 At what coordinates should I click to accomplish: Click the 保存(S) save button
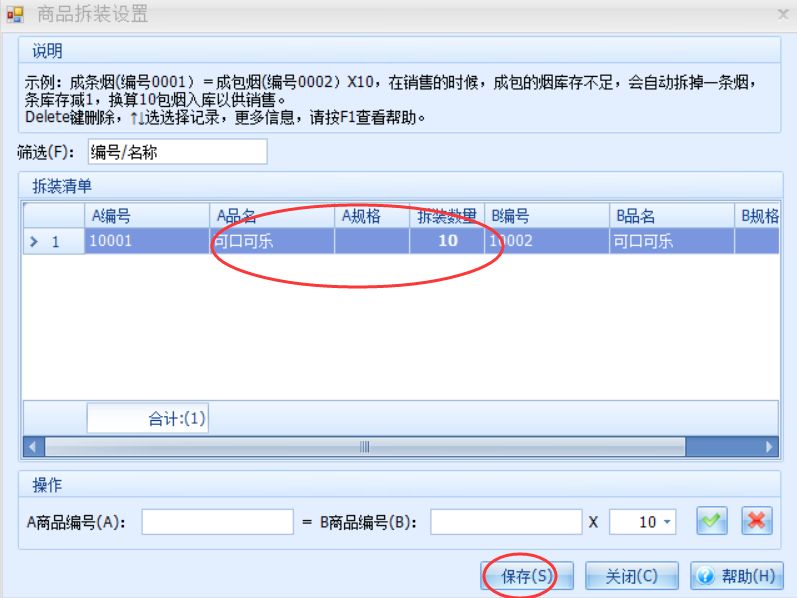coord(527,576)
